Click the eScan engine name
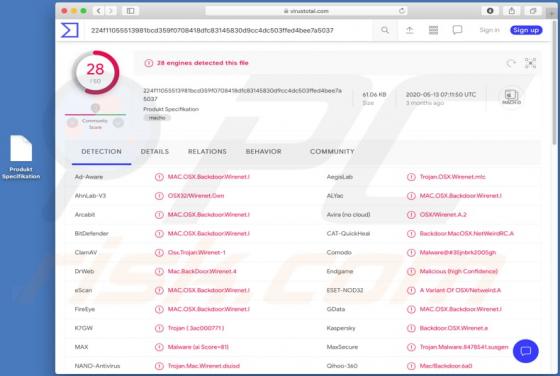This screenshot has height=376, width=560. coord(83,290)
